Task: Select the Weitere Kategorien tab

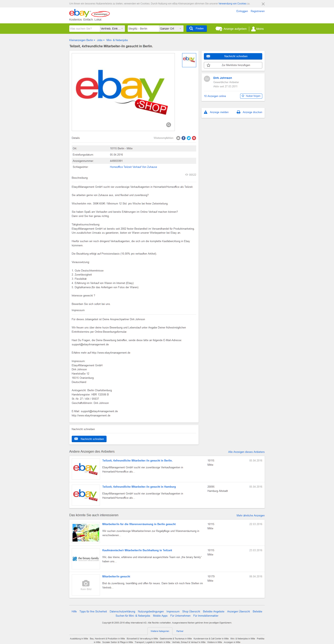Action: coord(160,631)
